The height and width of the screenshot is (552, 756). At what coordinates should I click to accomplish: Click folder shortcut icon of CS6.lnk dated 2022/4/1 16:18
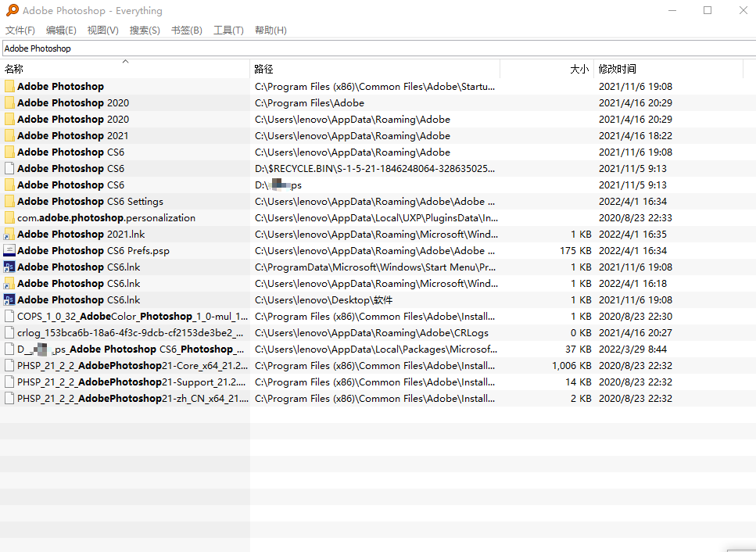(9, 284)
